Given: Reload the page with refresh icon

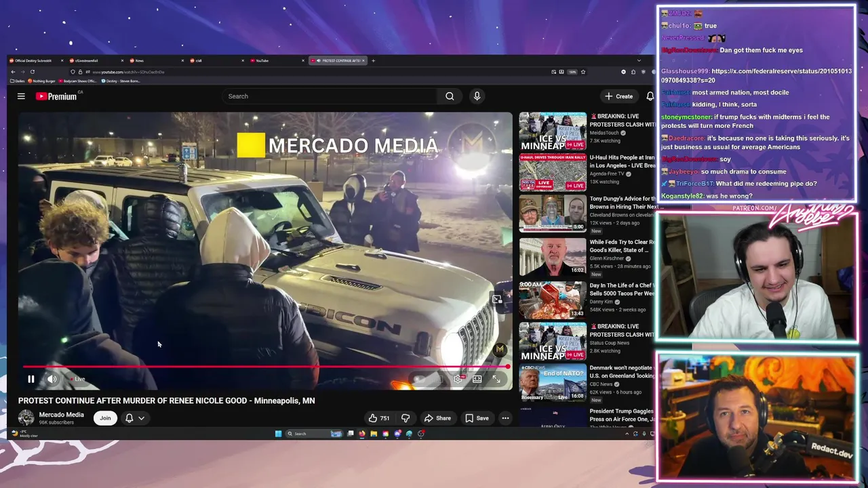Looking at the screenshot, I should coord(32,72).
